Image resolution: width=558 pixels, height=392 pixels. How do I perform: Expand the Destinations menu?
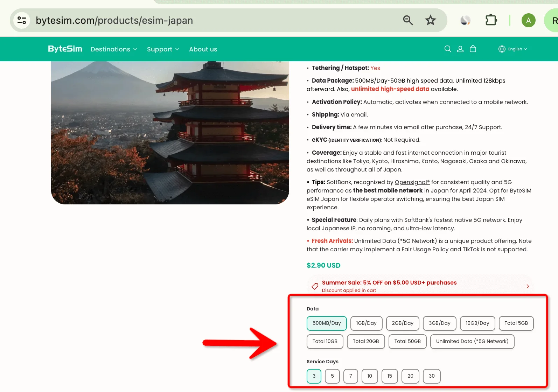pyautogui.click(x=114, y=49)
